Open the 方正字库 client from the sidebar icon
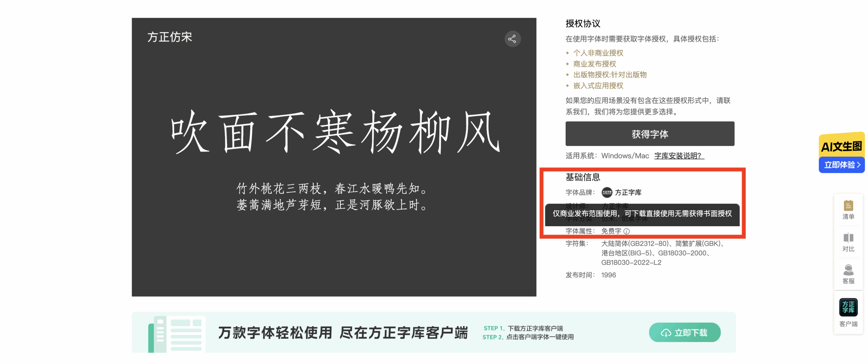This screenshot has height=364, width=868. pyautogui.click(x=848, y=307)
